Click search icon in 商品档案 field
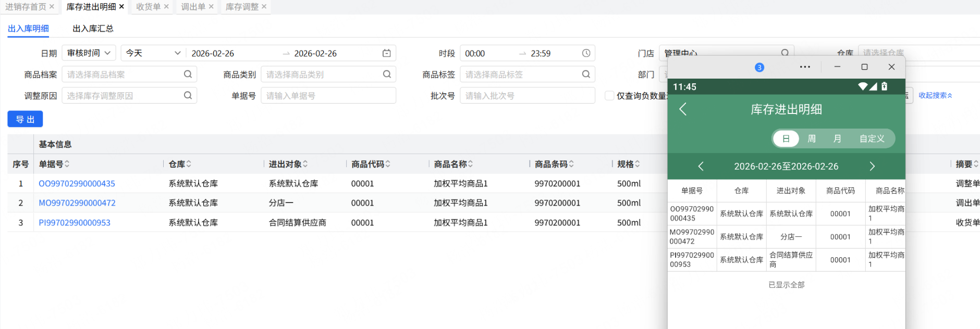Screen dimensions: 980x329 click(x=188, y=74)
